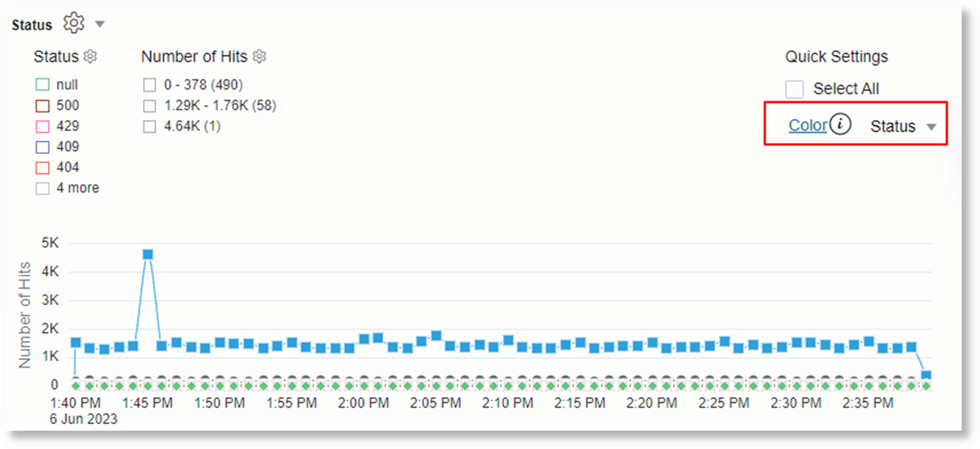The height and width of the screenshot is (449, 980).
Task: Click the green swatch beside null status
Action: (42, 84)
